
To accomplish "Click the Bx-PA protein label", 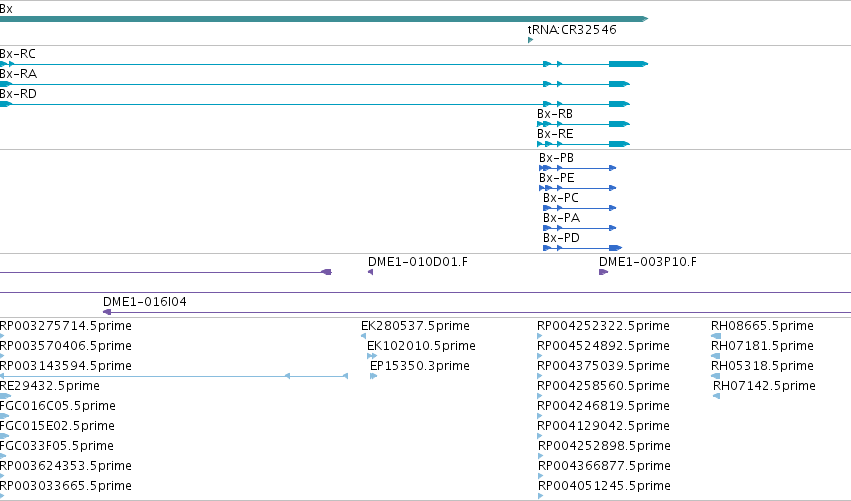I will click(x=561, y=218).
